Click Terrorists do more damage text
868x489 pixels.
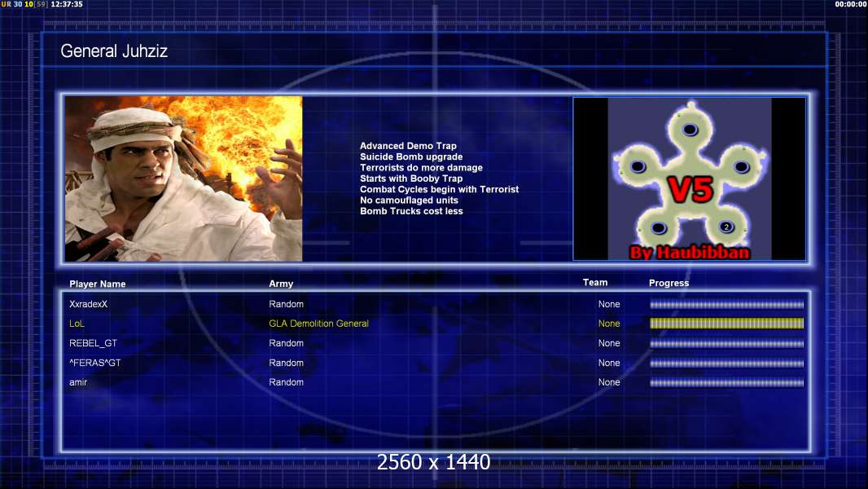tap(421, 167)
